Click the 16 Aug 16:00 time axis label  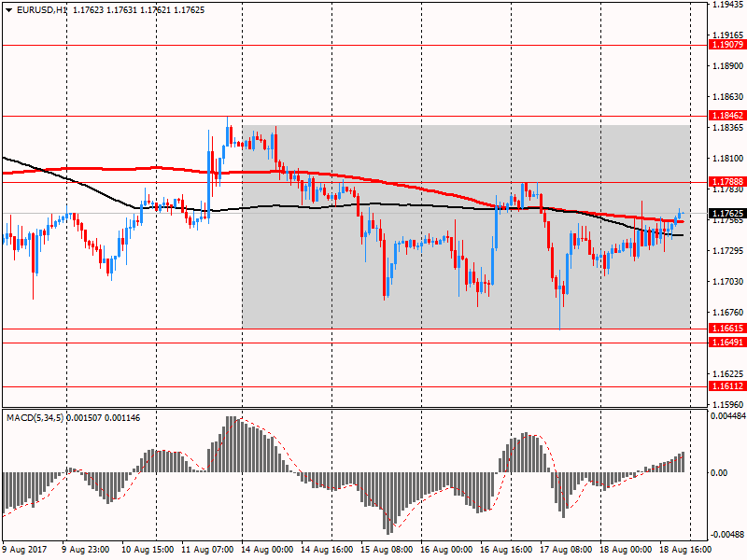click(506, 550)
